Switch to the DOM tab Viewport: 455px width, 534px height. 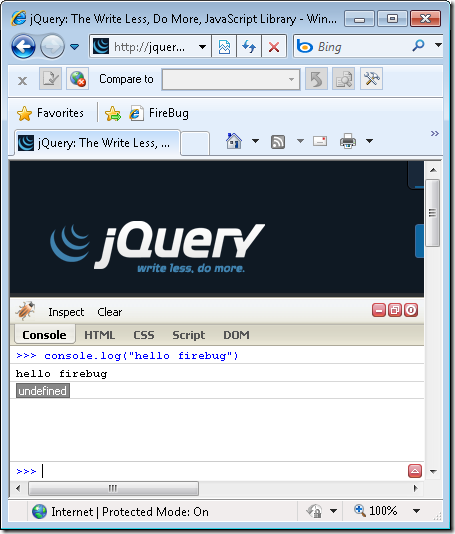point(236,335)
